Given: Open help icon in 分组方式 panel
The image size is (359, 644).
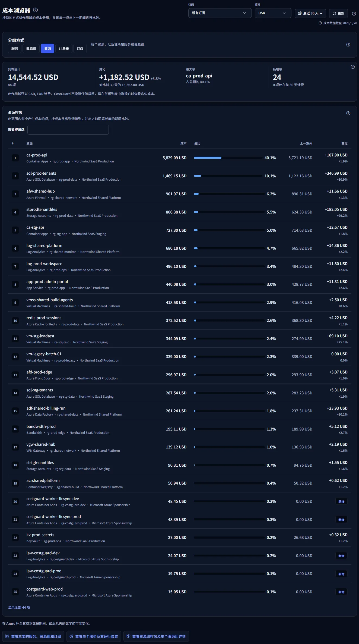Looking at the screenshot, I should pyautogui.click(x=348, y=45).
